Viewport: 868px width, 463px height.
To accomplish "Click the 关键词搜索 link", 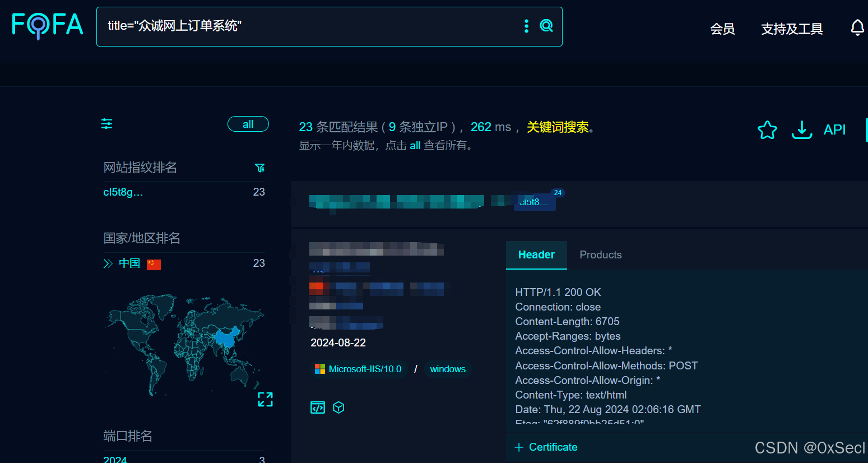I will (x=558, y=127).
